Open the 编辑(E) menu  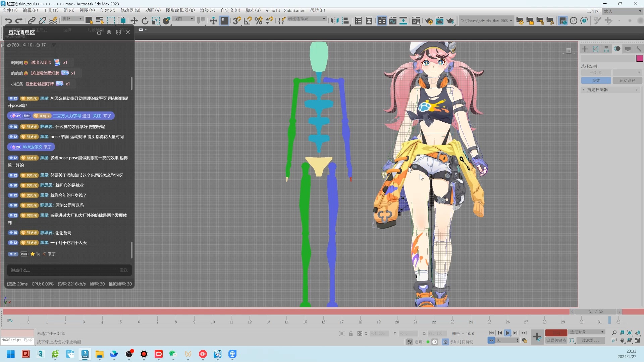30,10
